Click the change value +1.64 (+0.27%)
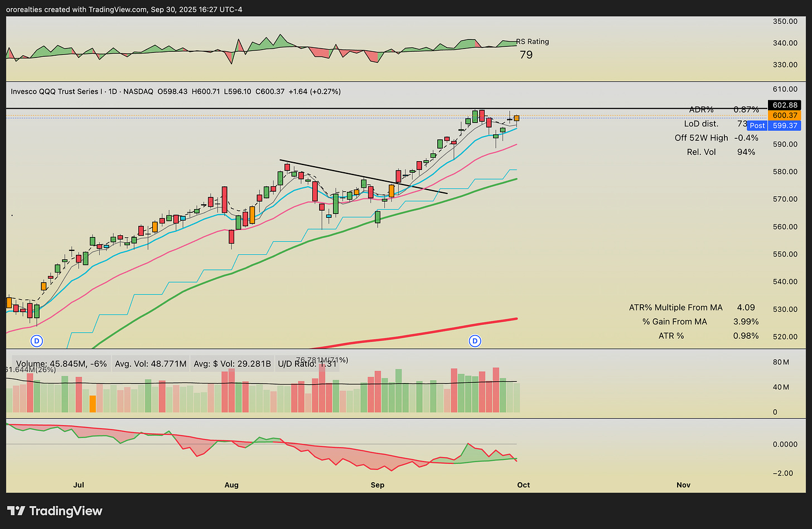The height and width of the screenshot is (529, 812). (x=316, y=91)
